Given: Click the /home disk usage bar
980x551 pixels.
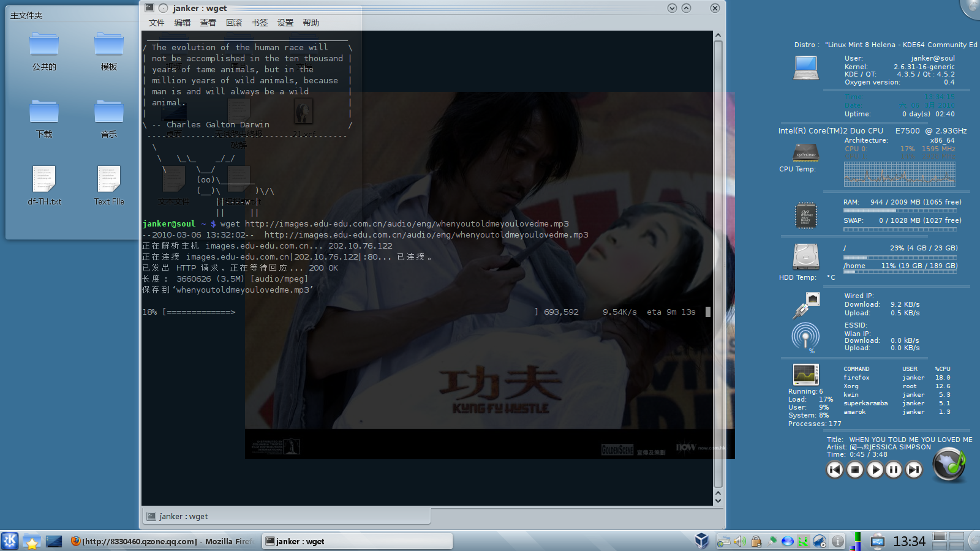Looking at the screenshot, I should coord(900,272).
